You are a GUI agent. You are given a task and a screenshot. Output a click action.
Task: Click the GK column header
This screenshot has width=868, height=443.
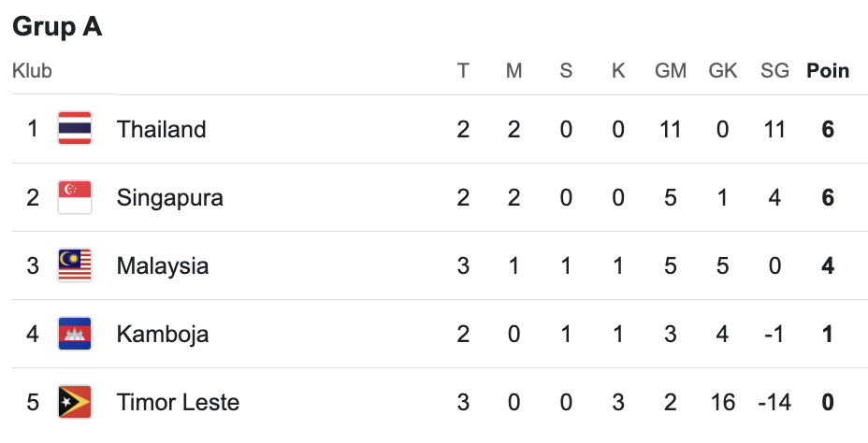point(722,71)
